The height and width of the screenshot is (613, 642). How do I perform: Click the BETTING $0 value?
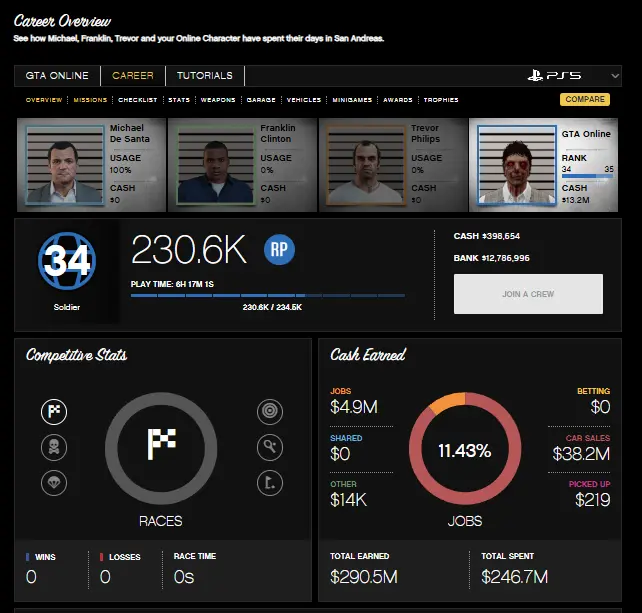pos(600,407)
